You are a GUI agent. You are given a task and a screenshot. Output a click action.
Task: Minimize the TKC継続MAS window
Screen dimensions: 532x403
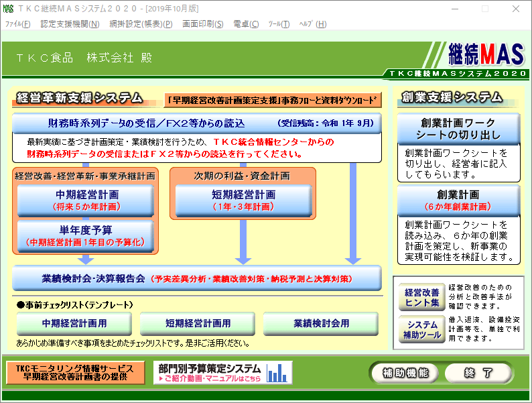coord(455,9)
